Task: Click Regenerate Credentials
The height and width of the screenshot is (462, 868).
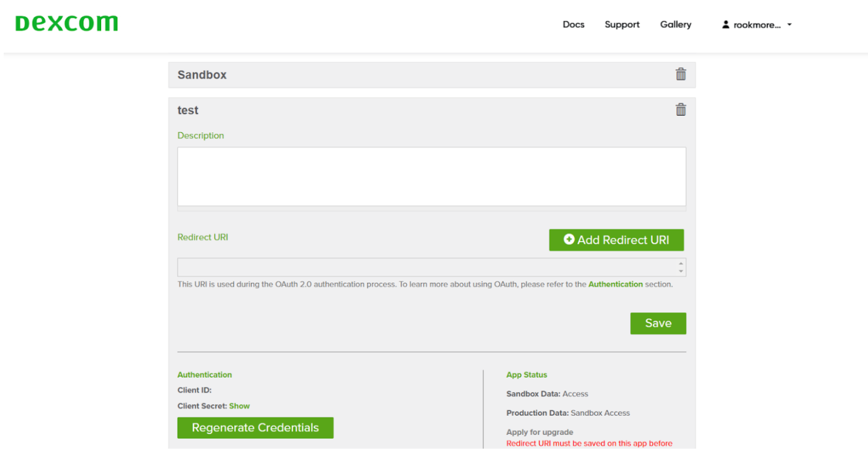Action: click(255, 428)
